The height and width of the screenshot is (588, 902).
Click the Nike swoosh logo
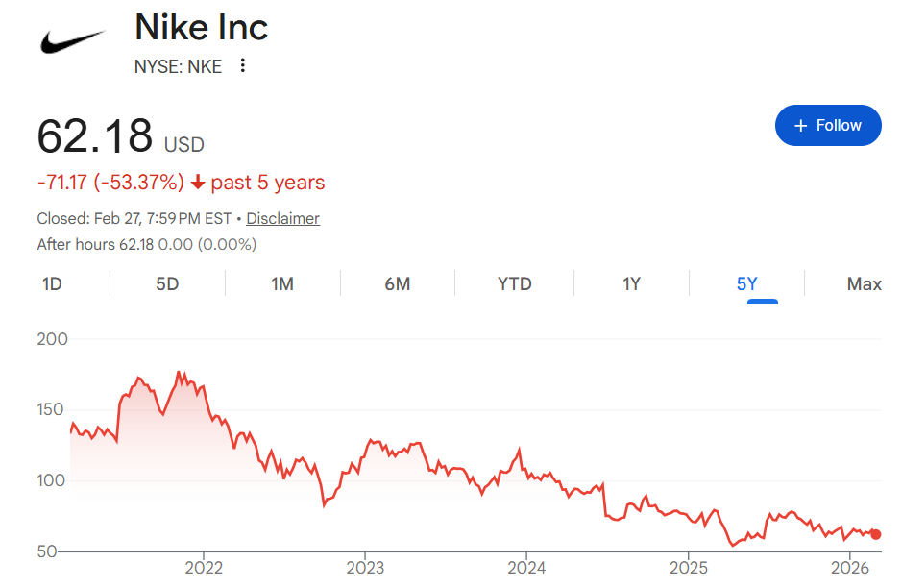(71, 42)
